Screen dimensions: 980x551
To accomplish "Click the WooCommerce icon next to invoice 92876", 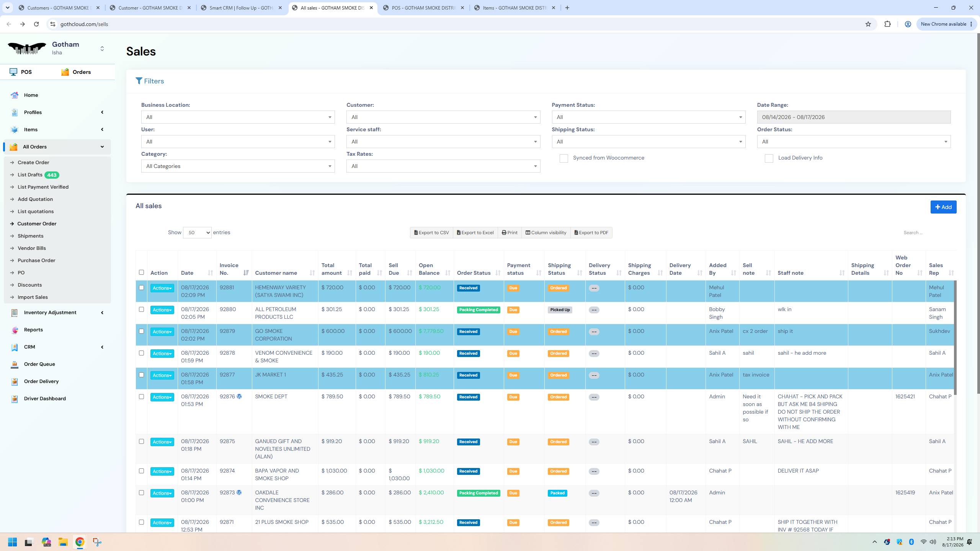I will click(239, 397).
